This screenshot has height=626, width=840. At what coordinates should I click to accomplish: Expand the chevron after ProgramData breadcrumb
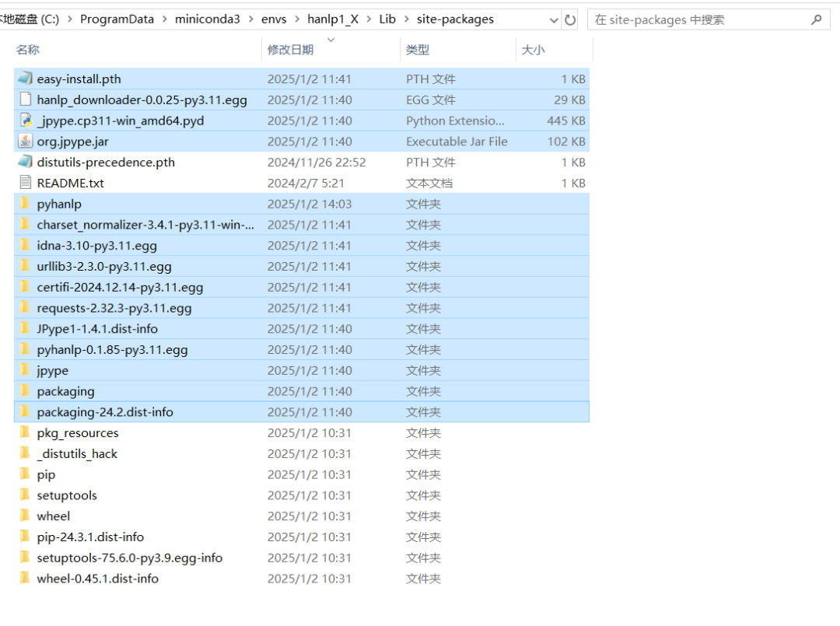(x=164, y=19)
